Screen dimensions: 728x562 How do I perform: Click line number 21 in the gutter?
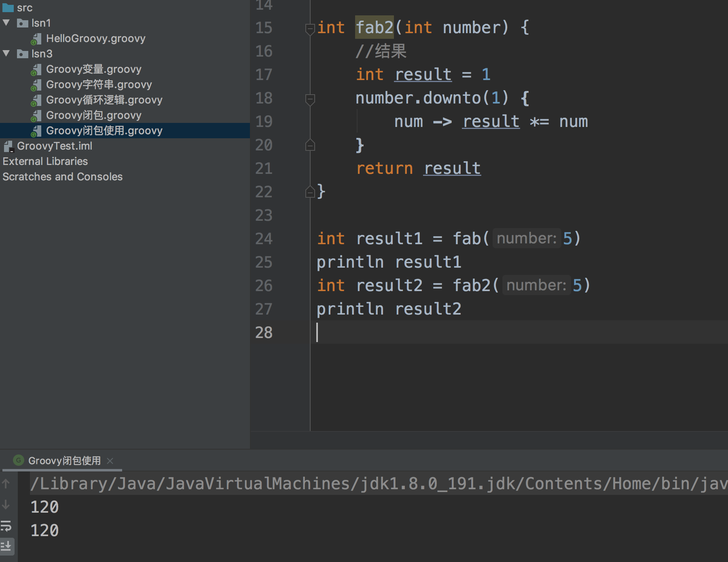point(264,168)
